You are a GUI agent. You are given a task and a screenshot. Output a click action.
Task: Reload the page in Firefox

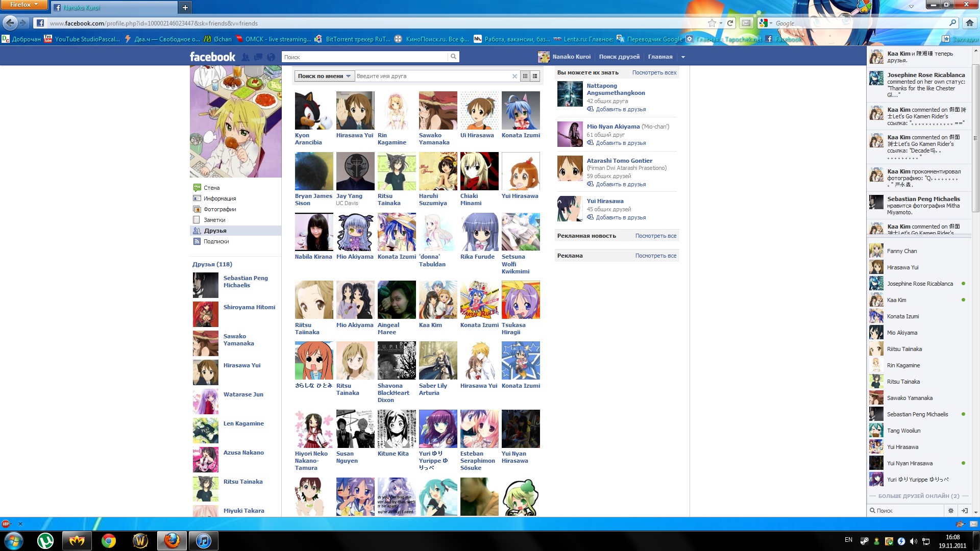coord(730,23)
